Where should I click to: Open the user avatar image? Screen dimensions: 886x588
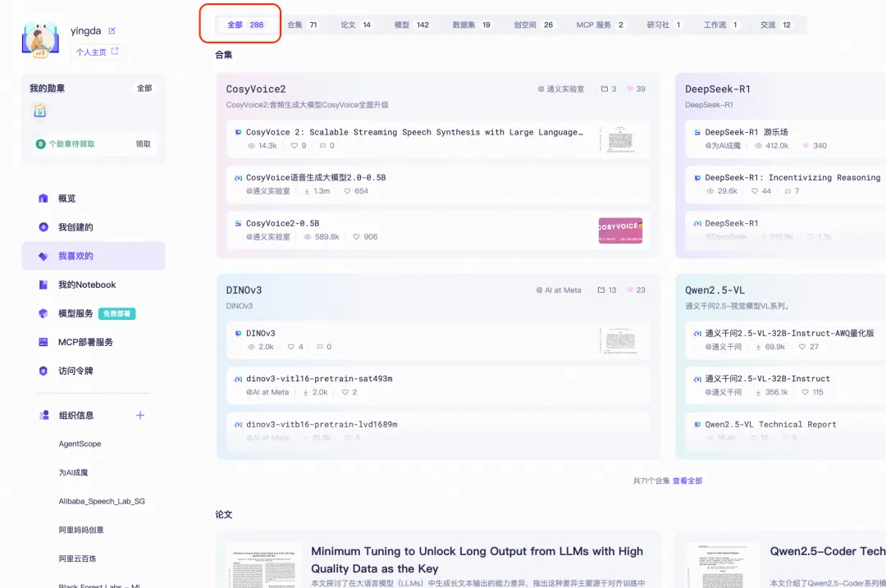(40, 40)
